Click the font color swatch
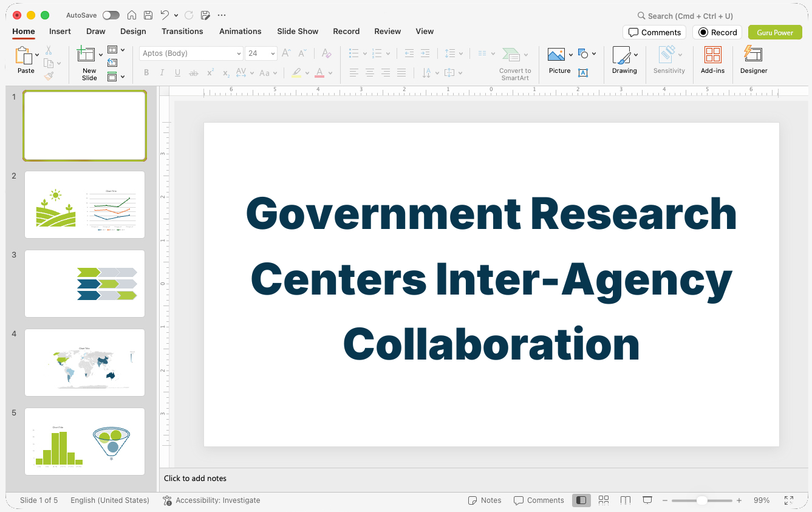Image resolution: width=812 pixels, height=512 pixels. pos(319,73)
